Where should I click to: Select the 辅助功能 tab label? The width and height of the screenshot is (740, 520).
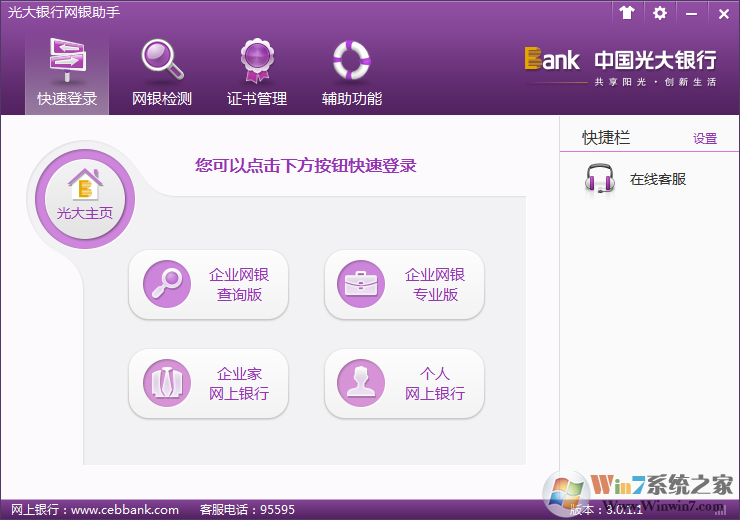point(351,99)
